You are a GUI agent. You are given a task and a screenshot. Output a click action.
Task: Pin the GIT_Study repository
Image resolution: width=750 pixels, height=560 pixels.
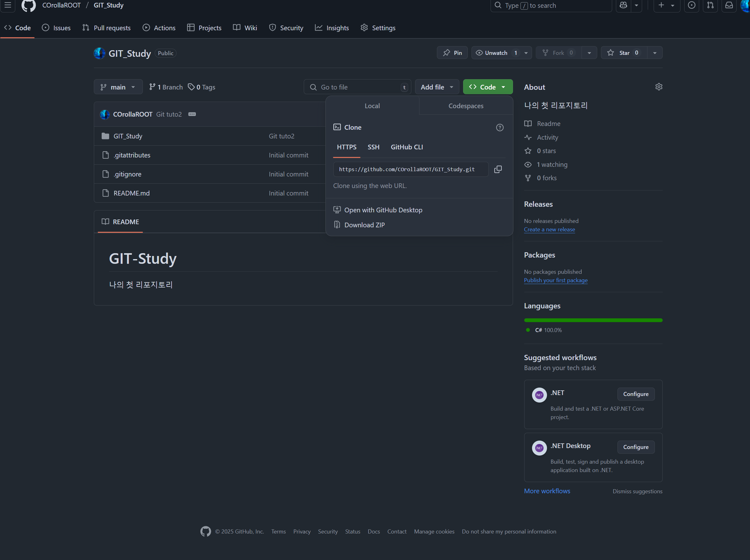point(452,53)
